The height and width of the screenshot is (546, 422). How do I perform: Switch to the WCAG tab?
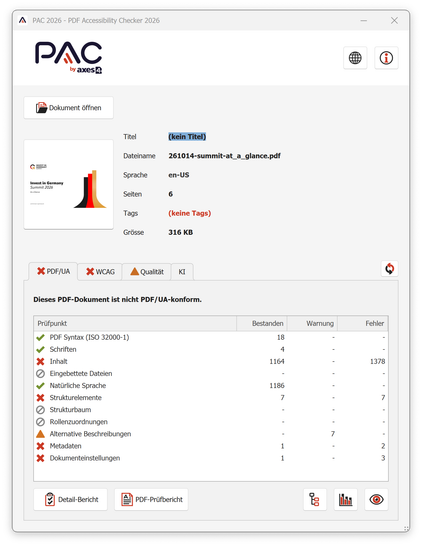100,272
